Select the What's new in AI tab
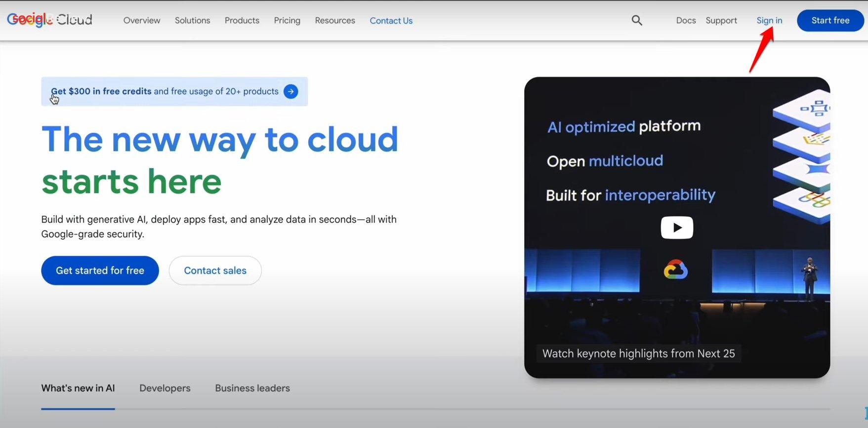The image size is (868, 428). [x=78, y=388]
